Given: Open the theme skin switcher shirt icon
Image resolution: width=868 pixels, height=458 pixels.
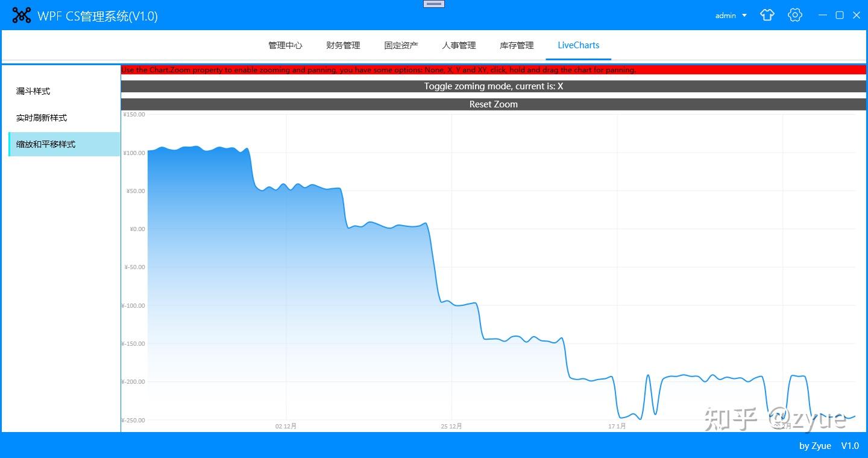Looking at the screenshot, I should point(767,15).
